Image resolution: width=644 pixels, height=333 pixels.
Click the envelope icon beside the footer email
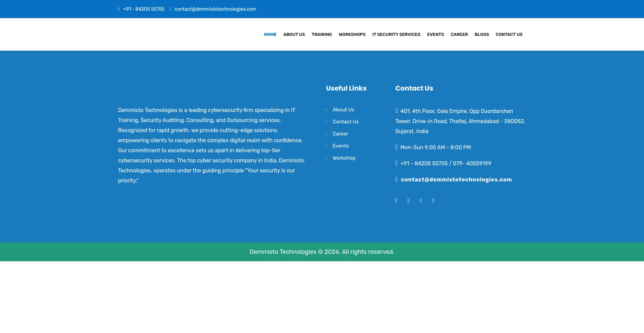(x=396, y=179)
